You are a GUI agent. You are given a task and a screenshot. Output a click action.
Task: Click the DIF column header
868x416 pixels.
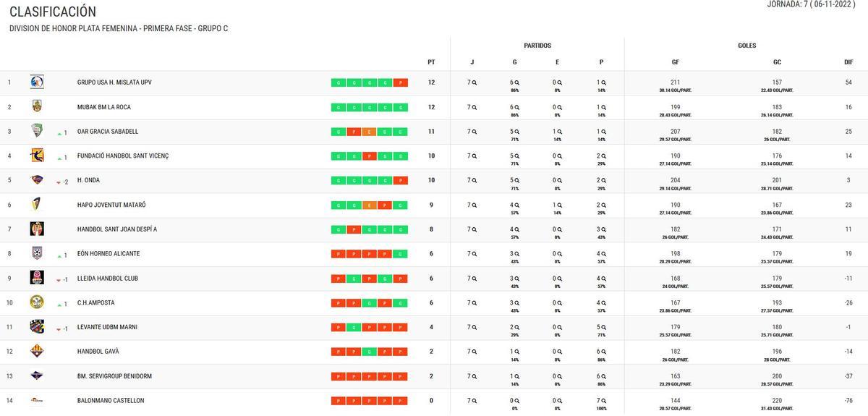848,62
